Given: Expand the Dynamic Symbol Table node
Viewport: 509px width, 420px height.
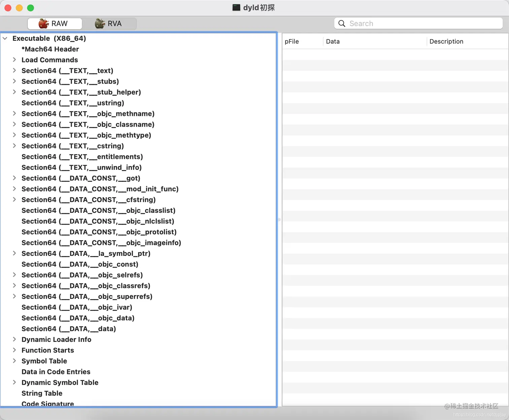Looking at the screenshot, I should coord(14,382).
